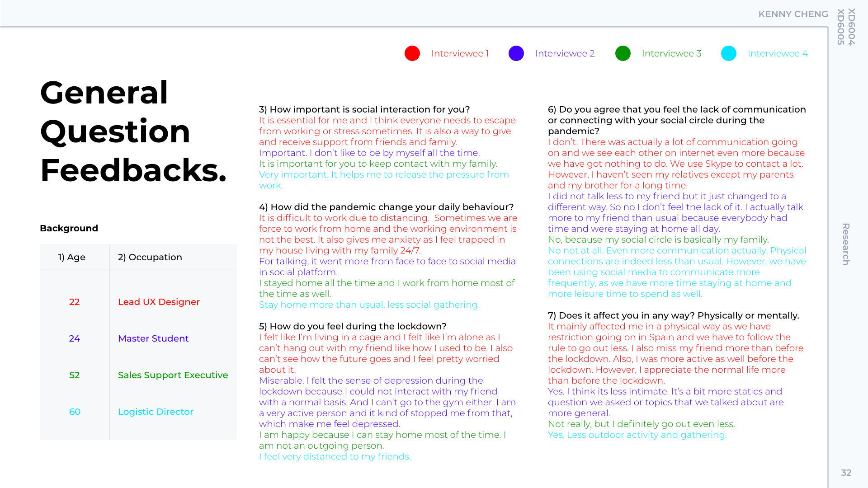The width and height of the screenshot is (868, 488).
Task: Select the 'General Question Feedbacks.' title
Action: (133, 131)
